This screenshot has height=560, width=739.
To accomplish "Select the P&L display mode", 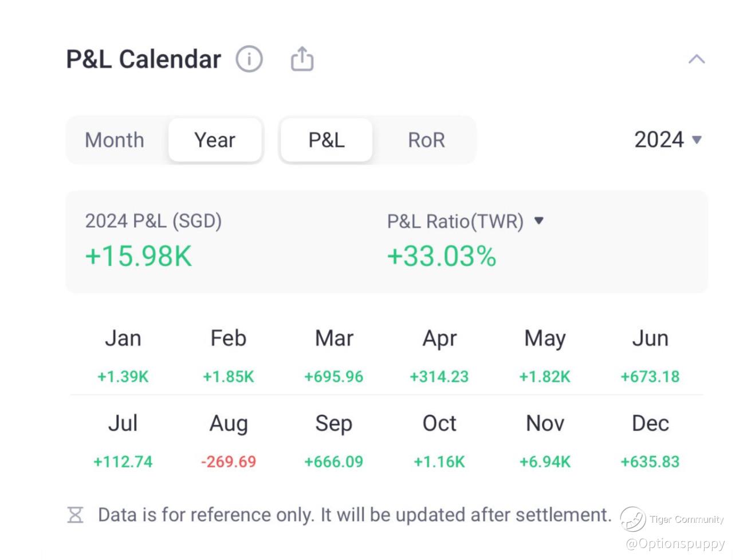I will pyautogui.click(x=326, y=140).
